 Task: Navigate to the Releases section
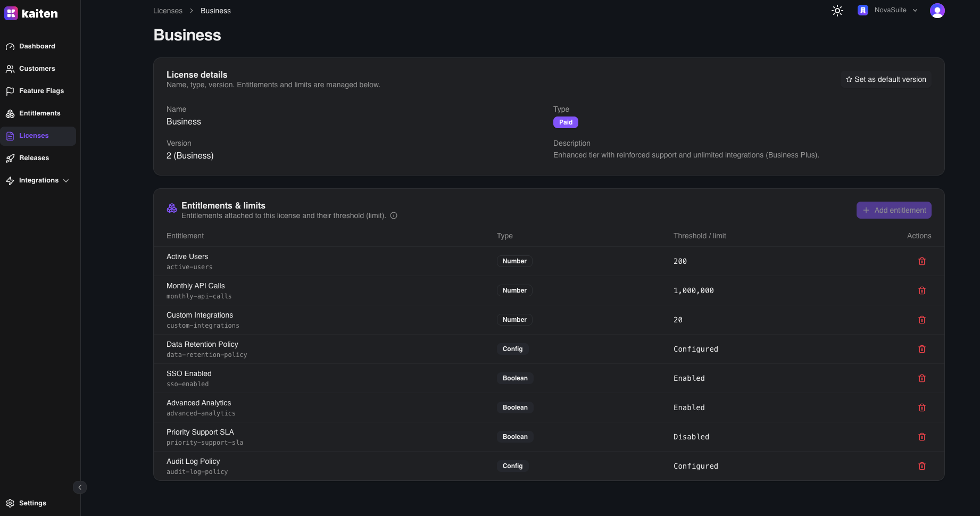point(34,158)
